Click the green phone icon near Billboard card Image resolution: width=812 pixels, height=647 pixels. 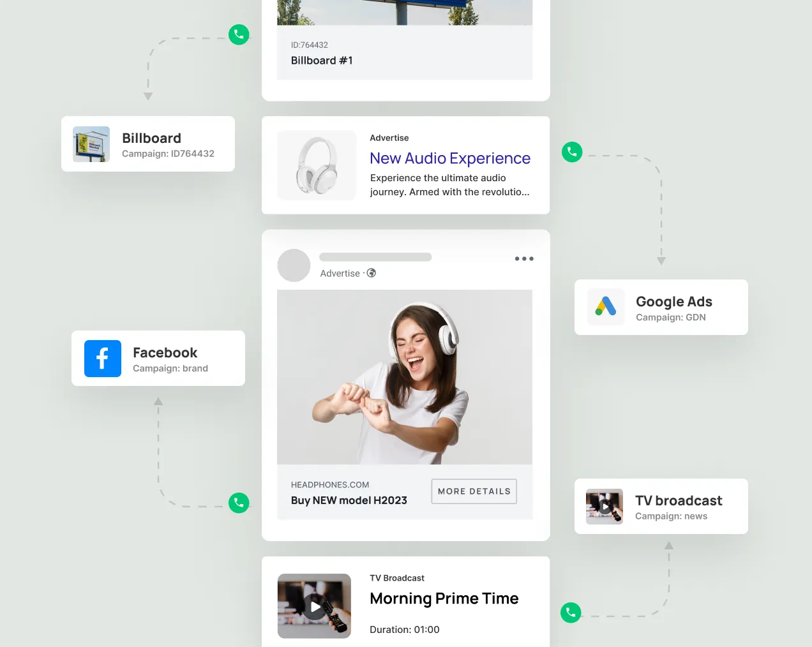(x=239, y=35)
